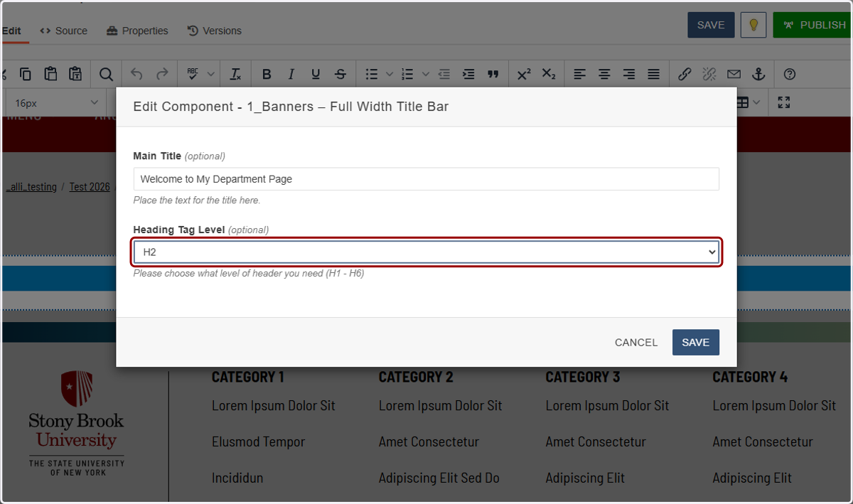Click the Redo arrow
The height and width of the screenshot is (504, 853).
(x=162, y=74)
